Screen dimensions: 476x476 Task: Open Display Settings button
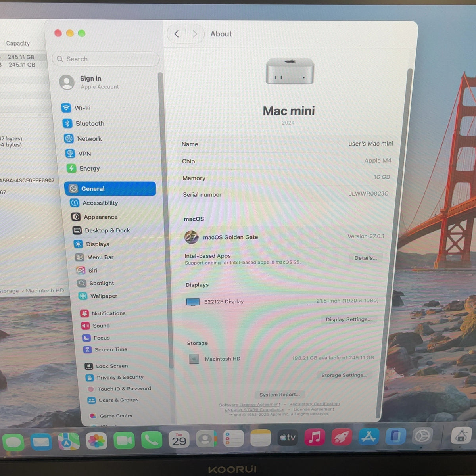click(x=349, y=319)
